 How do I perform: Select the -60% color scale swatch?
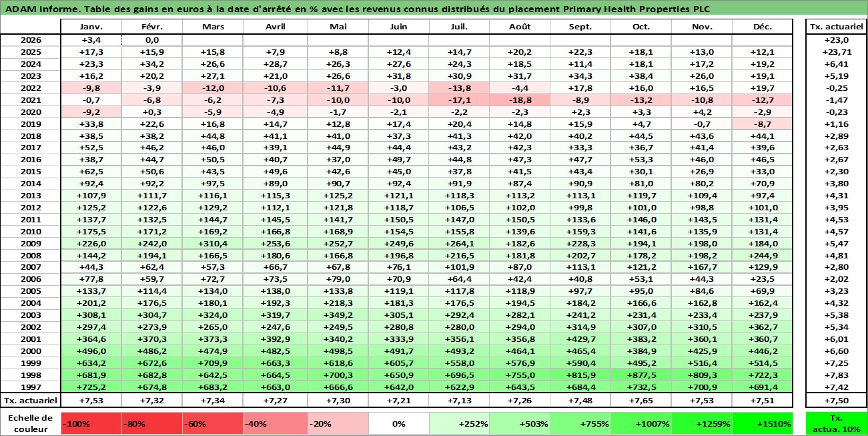pos(212,423)
